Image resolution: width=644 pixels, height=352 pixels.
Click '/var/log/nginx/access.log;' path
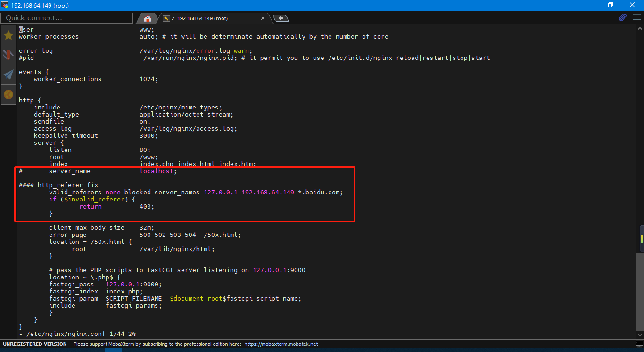click(189, 128)
